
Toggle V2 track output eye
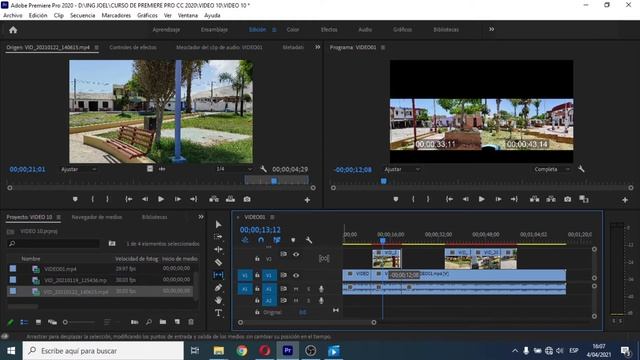[296, 254]
